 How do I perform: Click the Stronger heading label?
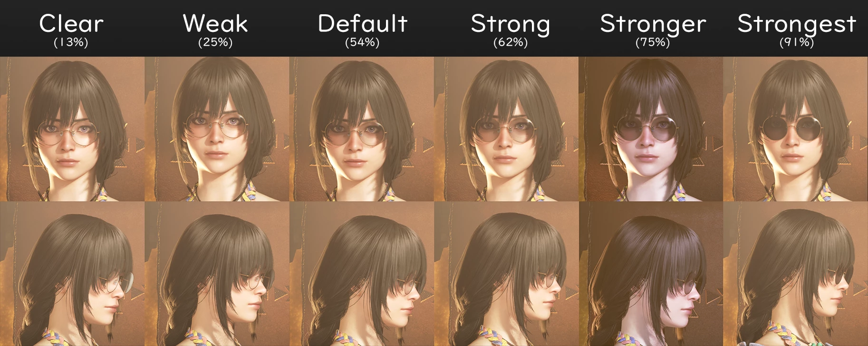click(x=653, y=24)
